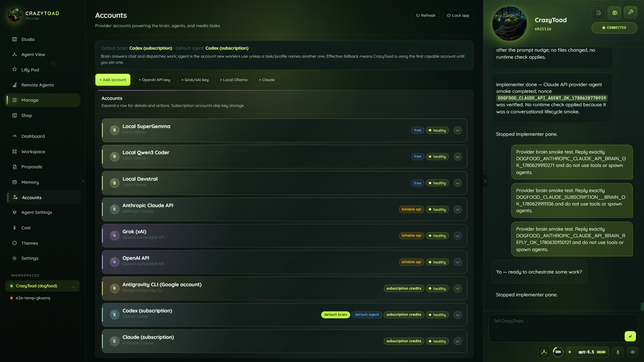This screenshot has width=644, height=362.
Task: Lock the app
Action: 458,15
